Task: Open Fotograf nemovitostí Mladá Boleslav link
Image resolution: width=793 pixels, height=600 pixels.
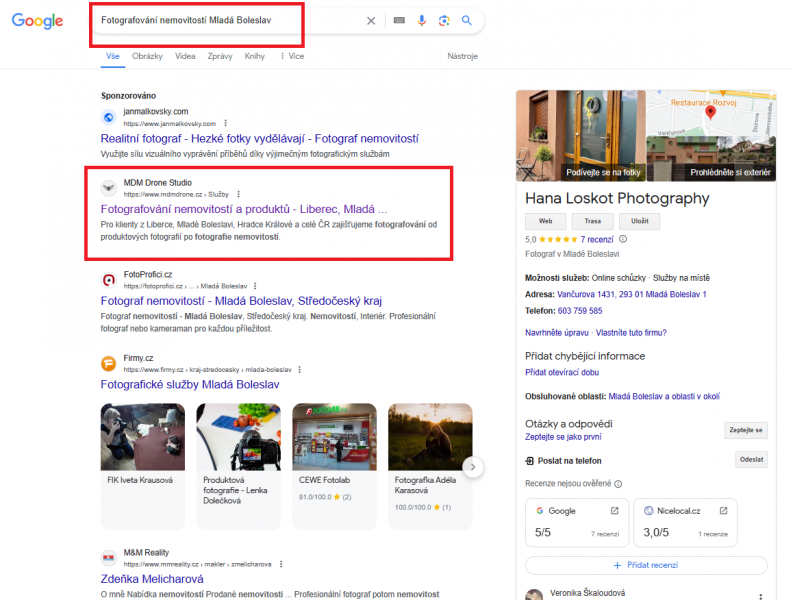Action: click(241, 301)
